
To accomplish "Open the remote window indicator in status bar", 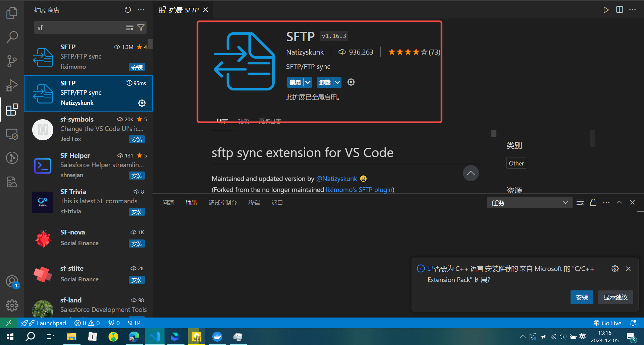I will (9, 323).
